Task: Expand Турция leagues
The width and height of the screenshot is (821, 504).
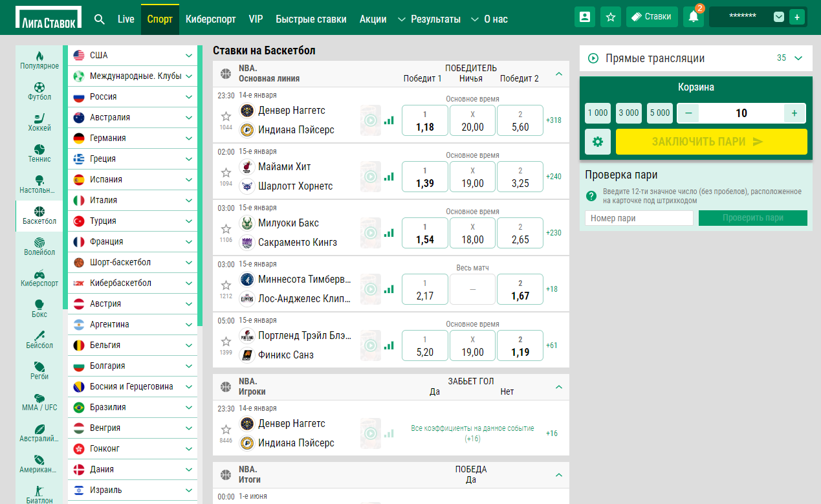Action: click(189, 221)
